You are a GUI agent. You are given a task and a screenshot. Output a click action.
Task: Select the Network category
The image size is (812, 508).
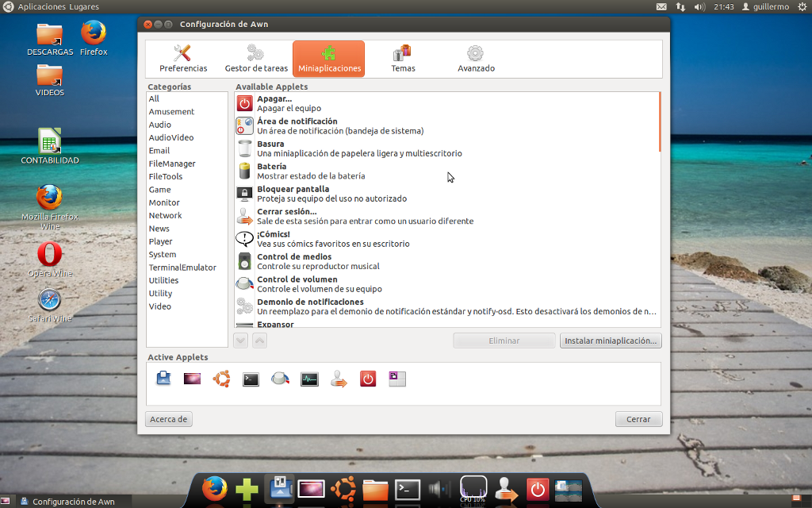click(x=165, y=216)
